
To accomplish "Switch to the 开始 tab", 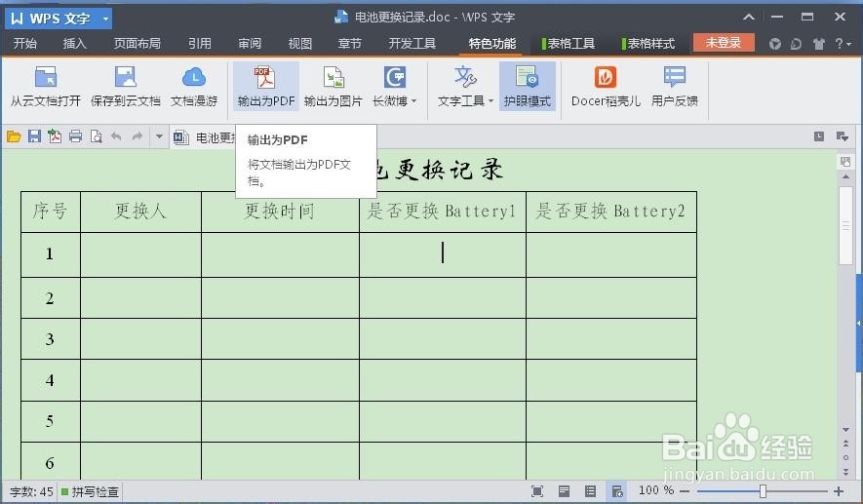I will [x=25, y=44].
